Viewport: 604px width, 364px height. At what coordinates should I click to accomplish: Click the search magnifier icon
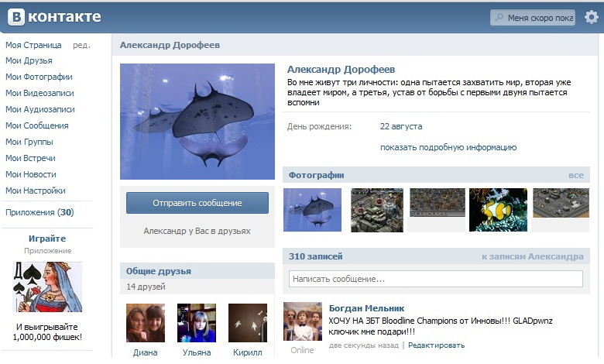pyautogui.click(x=499, y=17)
